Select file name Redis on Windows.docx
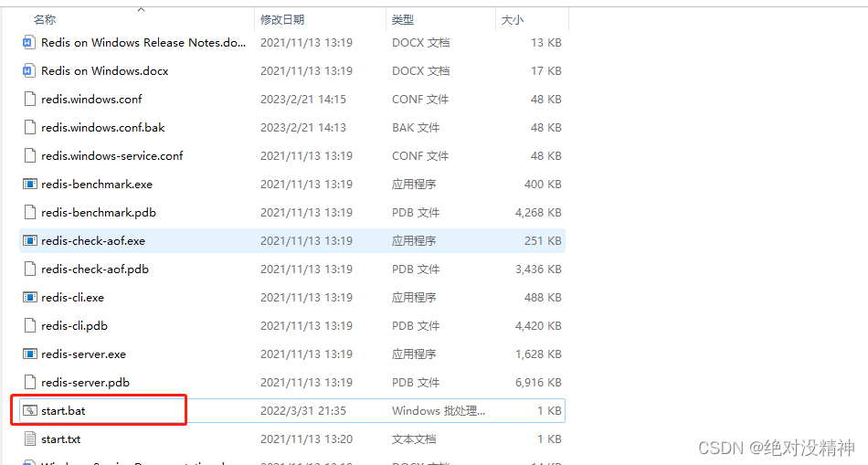This screenshot has width=868, height=465. pyautogui.click(x=105, y=71)
